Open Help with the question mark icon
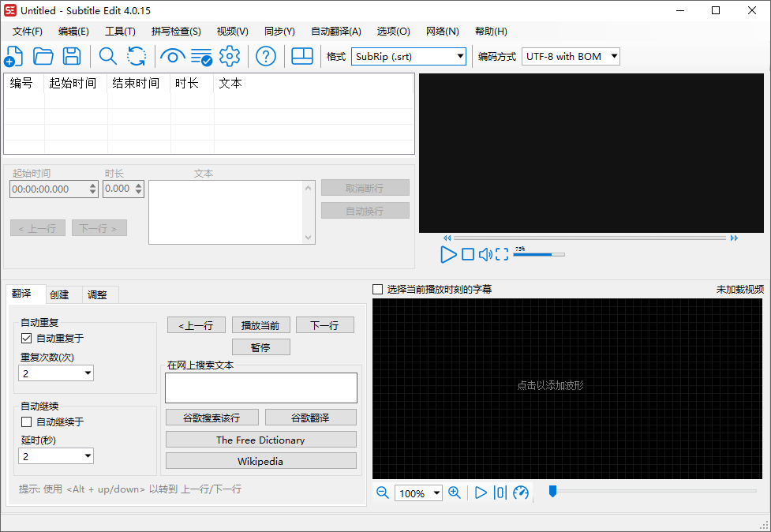 click(x=266, y=55)
